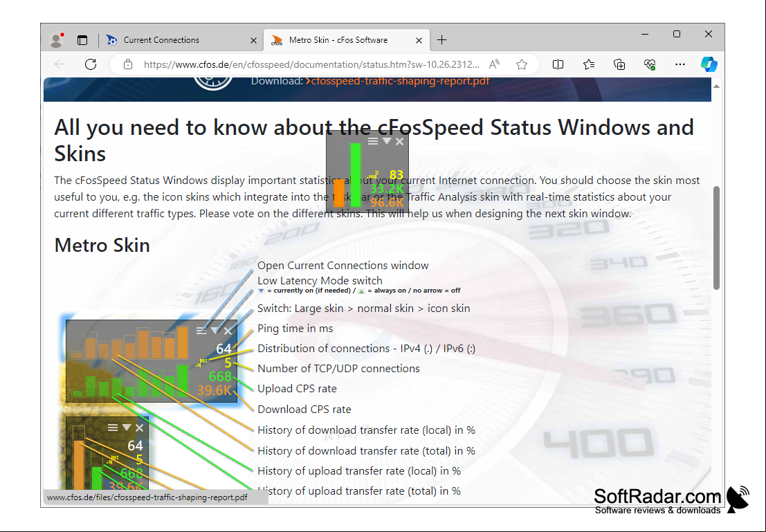Screen dimensions: 766x532
Task: Click the tall green upload bar in status window
Action: tap(356, 175)
